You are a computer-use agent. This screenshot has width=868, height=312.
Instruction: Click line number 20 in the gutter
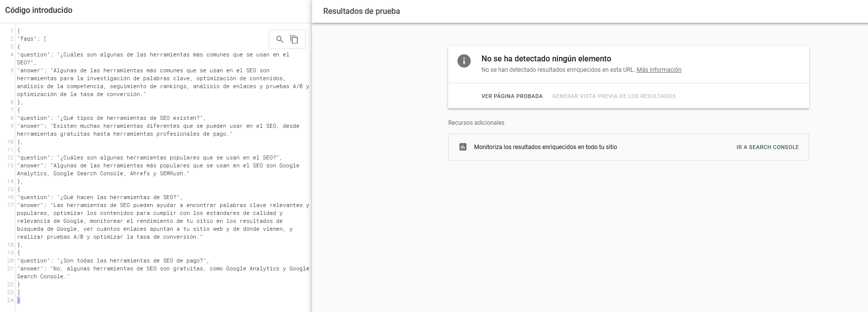point(10,260)
